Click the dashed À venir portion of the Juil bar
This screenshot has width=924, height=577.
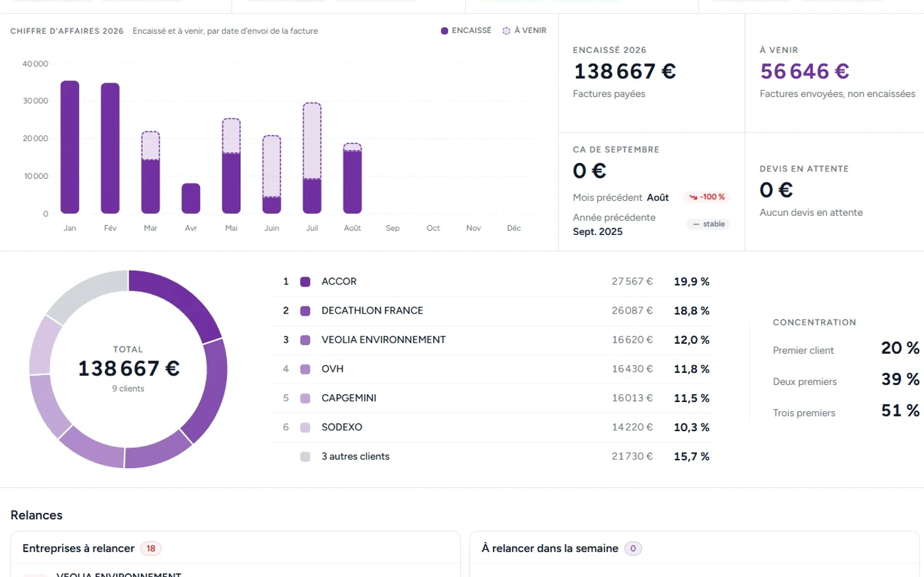(x=312, y=141)
